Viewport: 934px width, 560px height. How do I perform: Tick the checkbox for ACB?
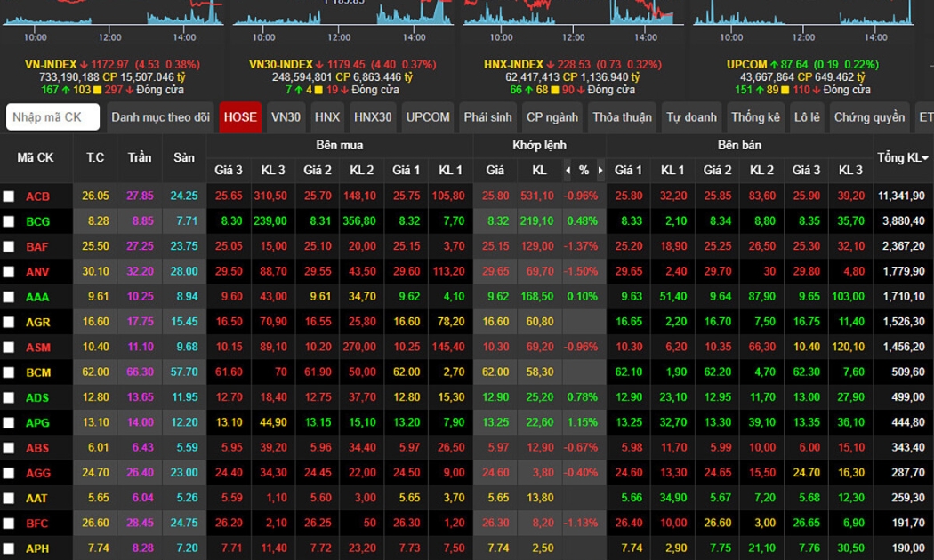(9, 196)
